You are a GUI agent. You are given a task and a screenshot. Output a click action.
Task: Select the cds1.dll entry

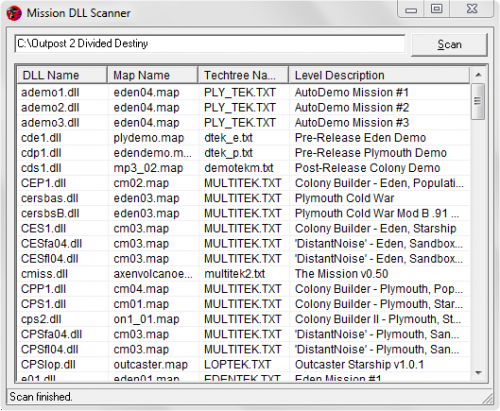[x=41, y=168]
